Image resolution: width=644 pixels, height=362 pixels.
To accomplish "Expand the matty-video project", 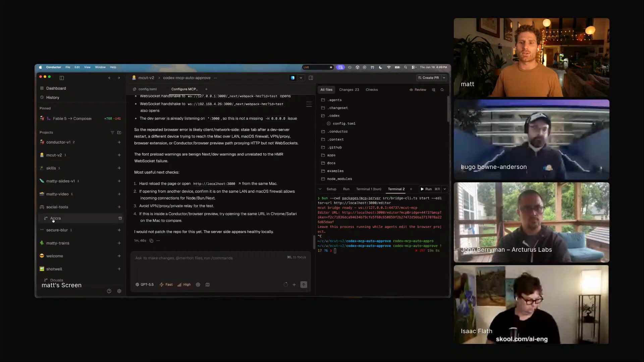I will click(x=57, y=194).
